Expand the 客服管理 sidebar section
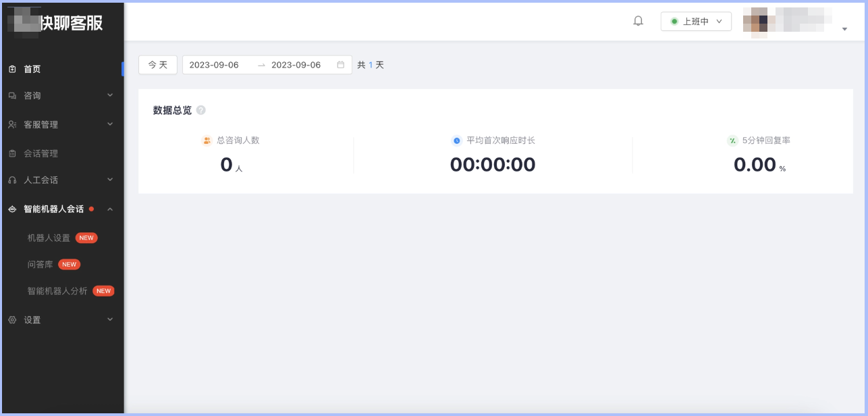 pos(61,124)
